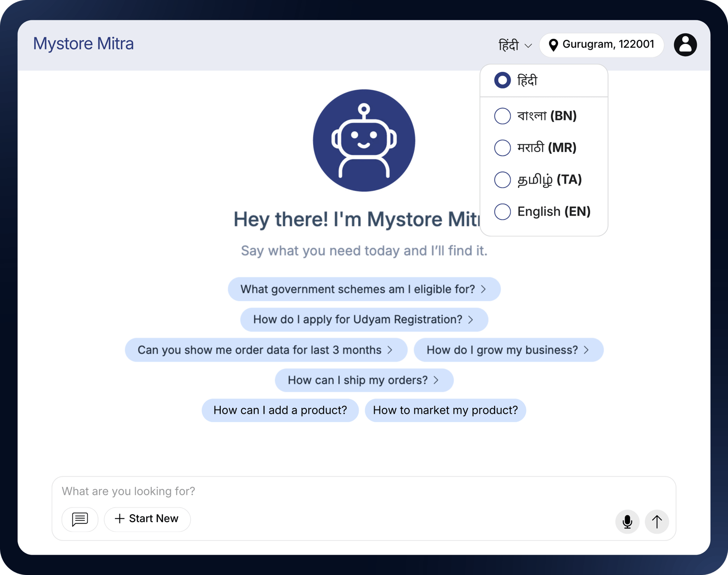728x575 pixels.
Task: Click the chat conversation icon near input
Action: (80, 520)
